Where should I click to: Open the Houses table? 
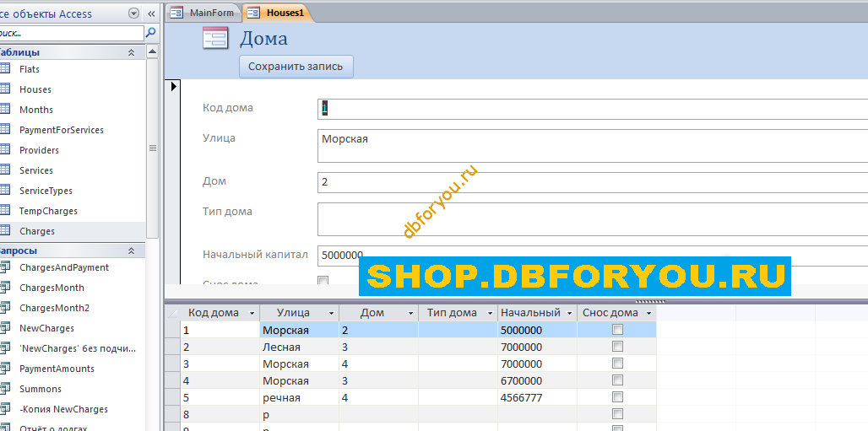point(35,89)
